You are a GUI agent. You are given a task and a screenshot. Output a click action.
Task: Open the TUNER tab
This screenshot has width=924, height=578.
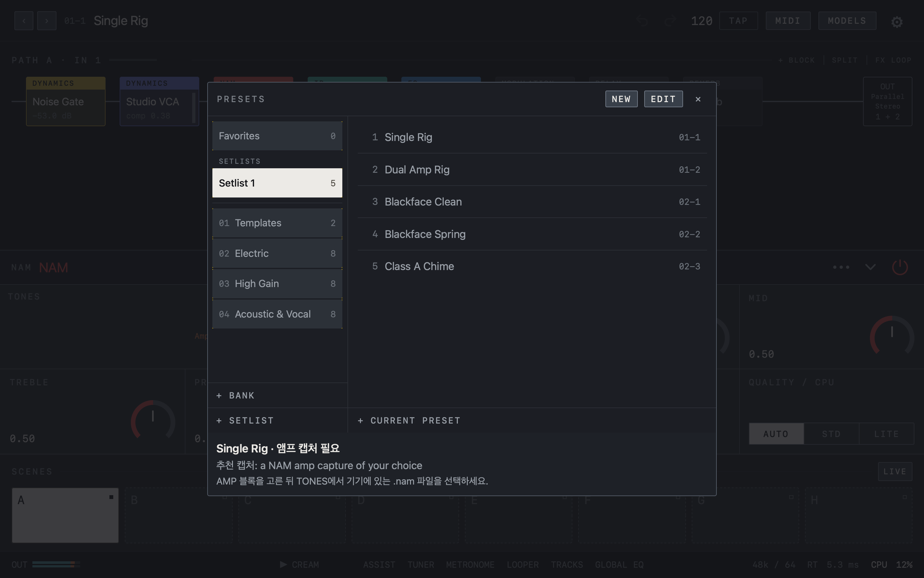pos(420,565)
